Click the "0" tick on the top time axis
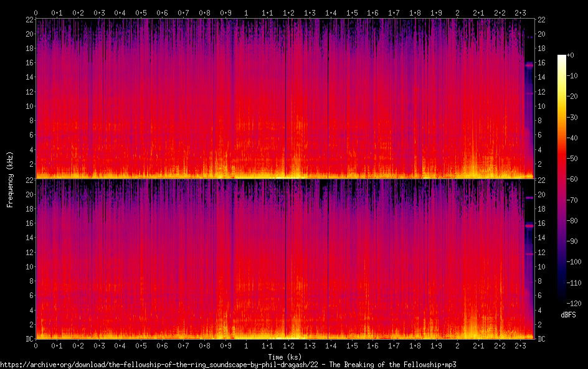 click(x=36, y=12)
